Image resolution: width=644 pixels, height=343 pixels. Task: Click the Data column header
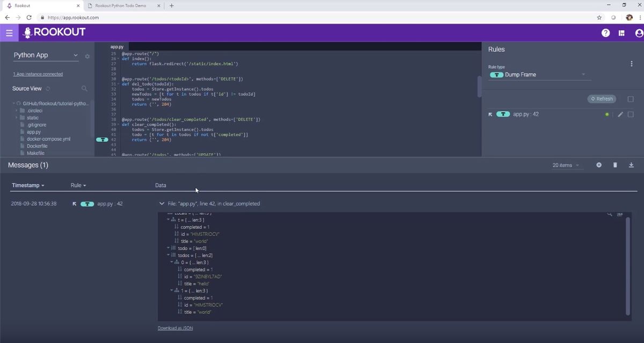pos(160,185)
